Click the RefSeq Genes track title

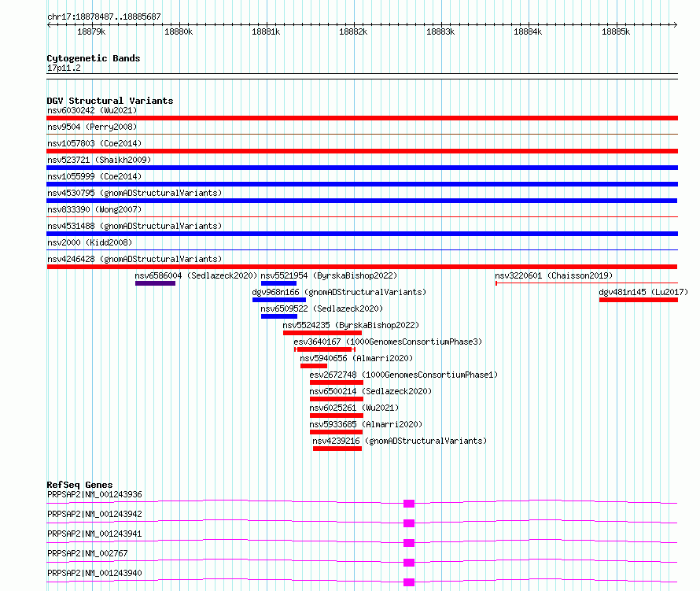[x=79, y=485]
